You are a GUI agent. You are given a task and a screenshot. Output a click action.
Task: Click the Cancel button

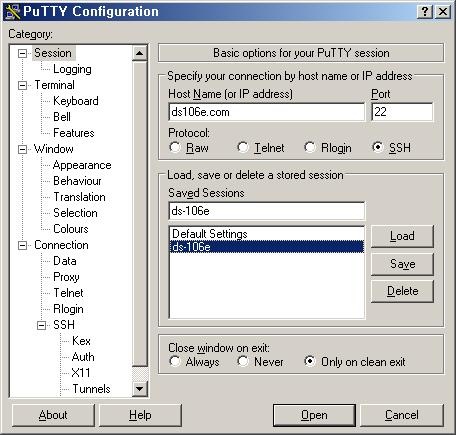coord(402,415)
